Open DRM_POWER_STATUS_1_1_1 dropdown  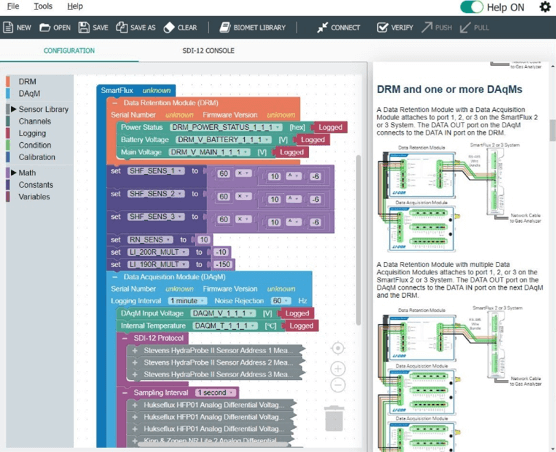226,127
